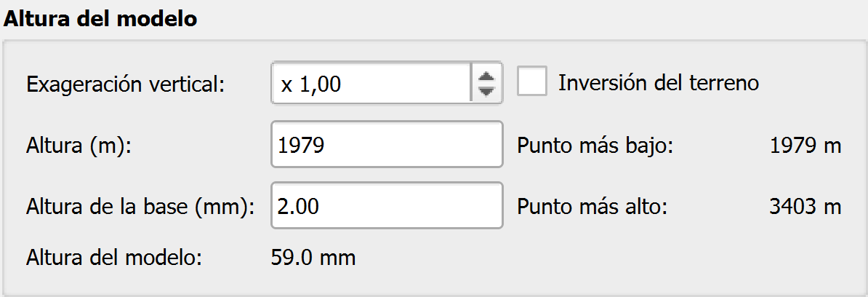Enable the Inversión del terreno checkbox
This screenshot has width=868, height=297.
[x=532, y=82]
